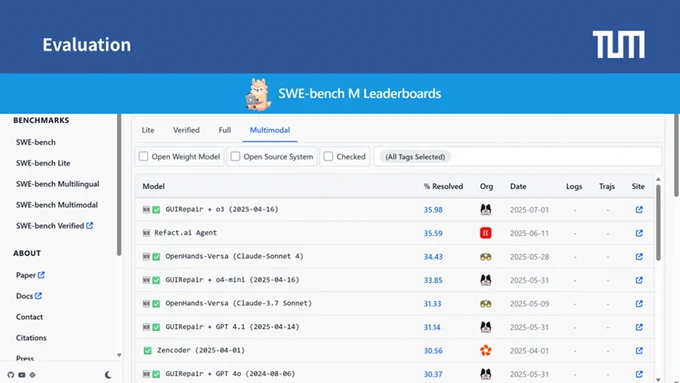Click the llama mascot logo in banner

pyautogui.click(x=258, y=94)
